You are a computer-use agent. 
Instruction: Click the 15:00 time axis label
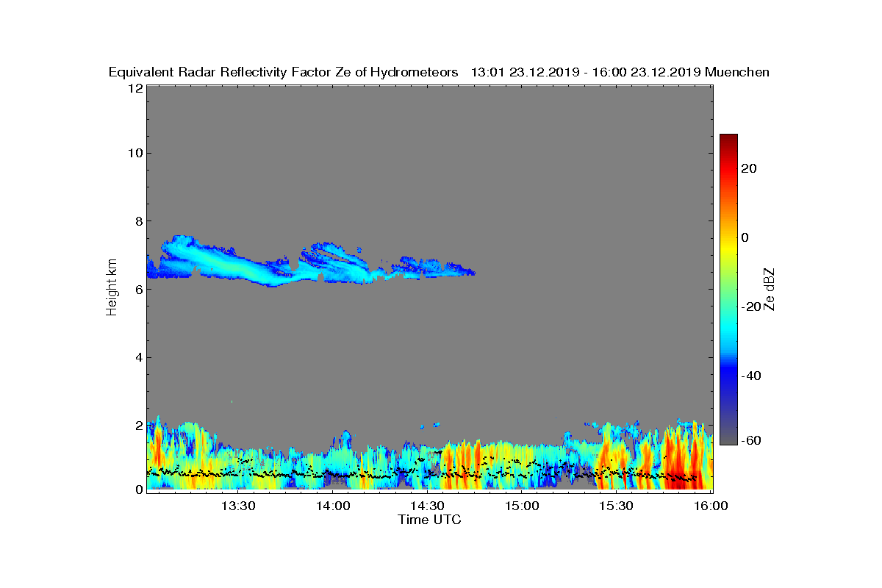click(522, 506)
